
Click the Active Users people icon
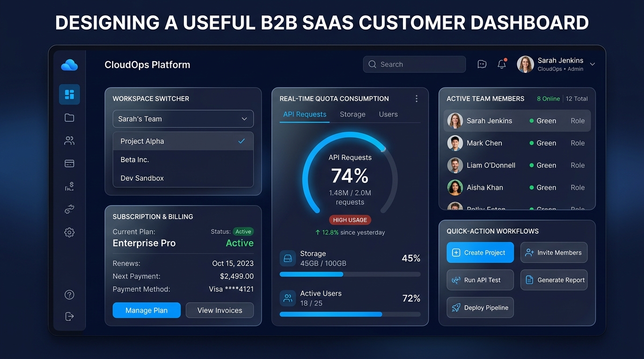click(x=288, y=298)
